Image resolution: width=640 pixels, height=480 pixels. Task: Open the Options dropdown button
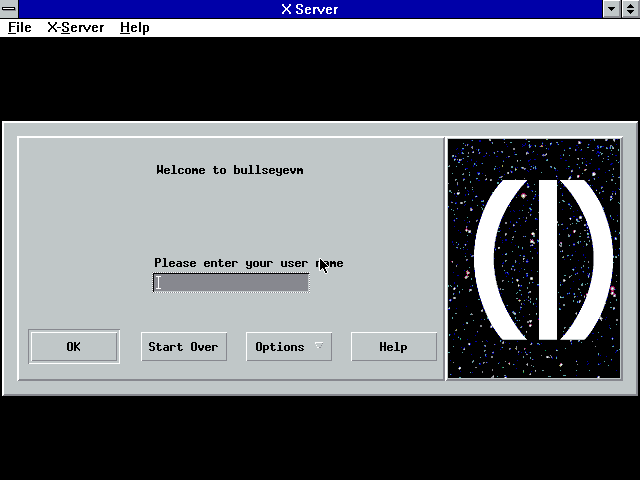tap(289, 347)
